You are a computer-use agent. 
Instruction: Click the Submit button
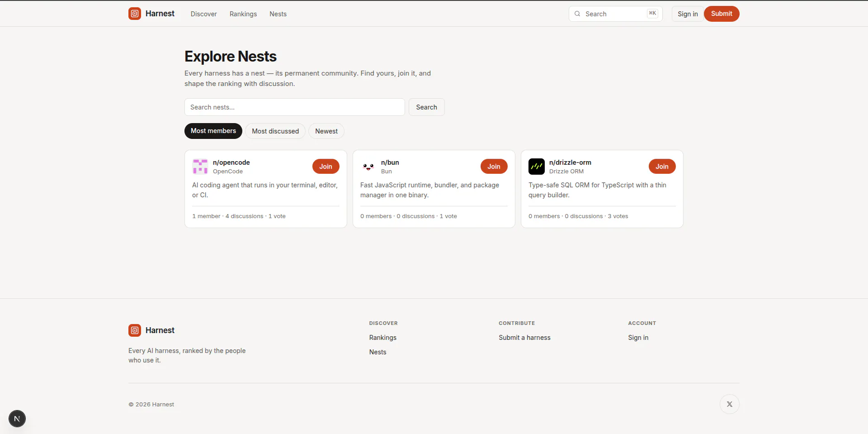(x=722, y=14)
